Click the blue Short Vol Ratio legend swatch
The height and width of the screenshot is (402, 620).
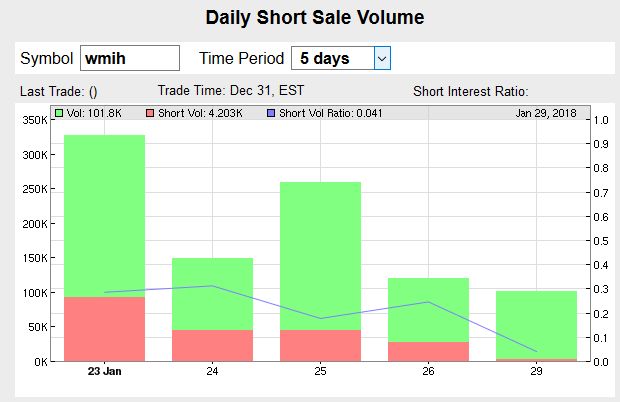tap(272, 113)
